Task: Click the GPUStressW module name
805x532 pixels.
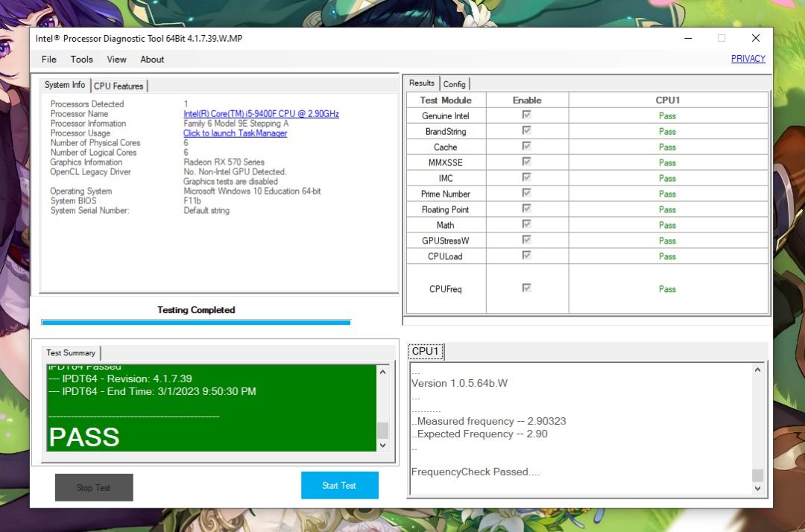Action: tap(446, 241)
